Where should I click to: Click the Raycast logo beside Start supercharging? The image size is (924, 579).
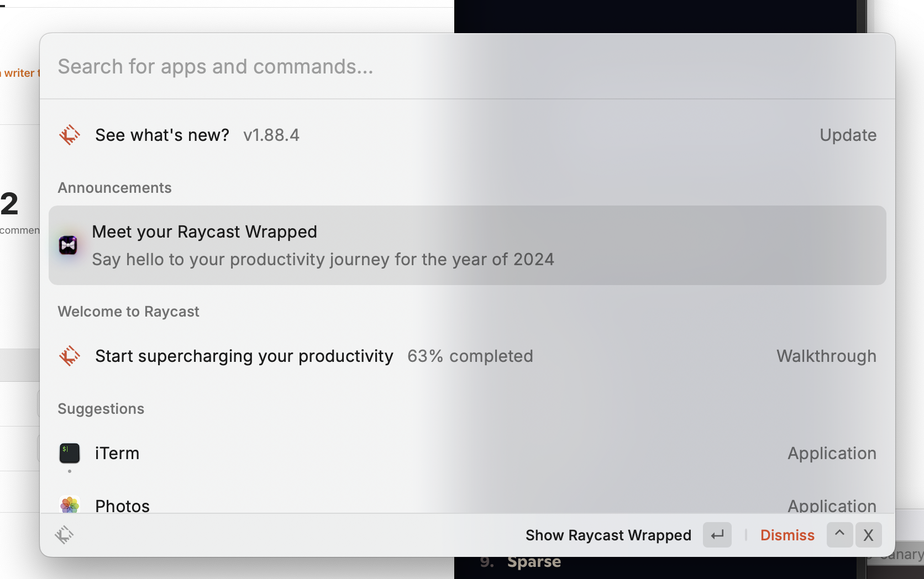(x=70, y=356)
